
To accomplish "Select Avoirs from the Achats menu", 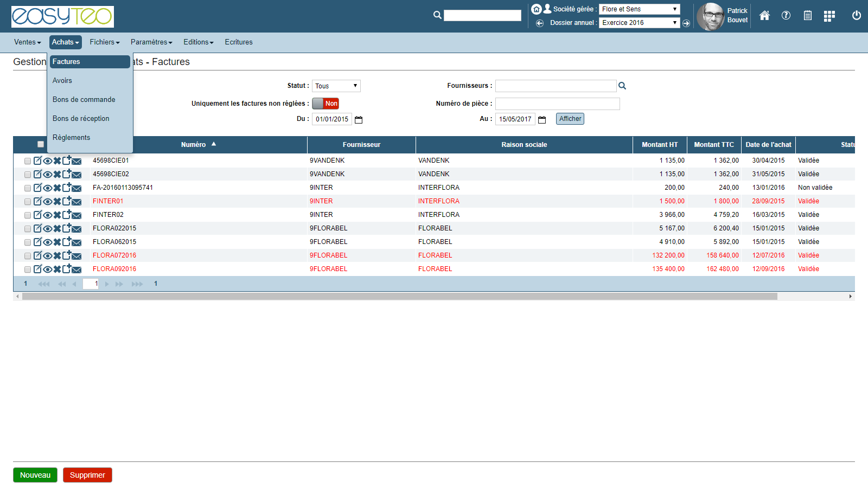I will (62, 81).
